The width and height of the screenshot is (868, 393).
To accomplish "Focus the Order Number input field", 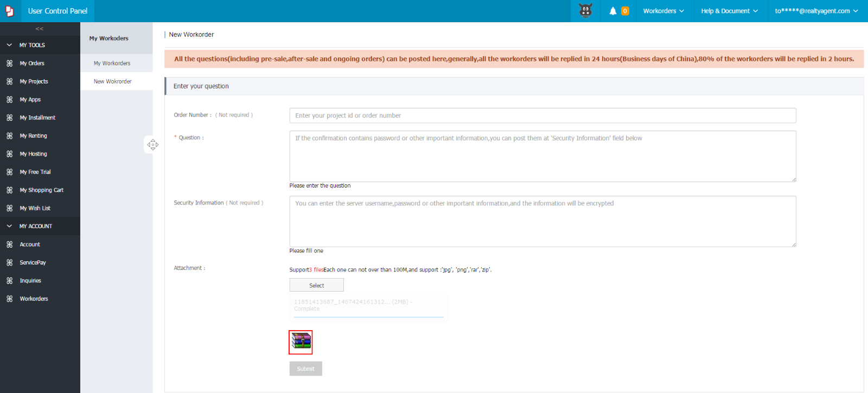I will coord(542,115).
